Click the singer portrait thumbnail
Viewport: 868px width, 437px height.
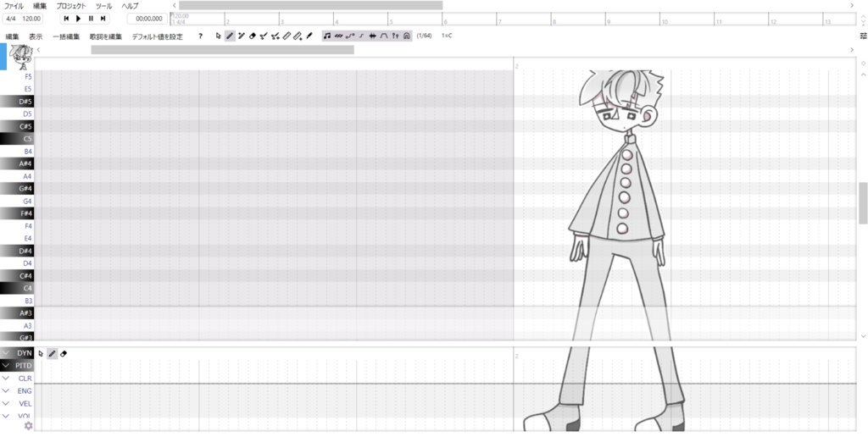pyautogui.click(x=23, y=57)
